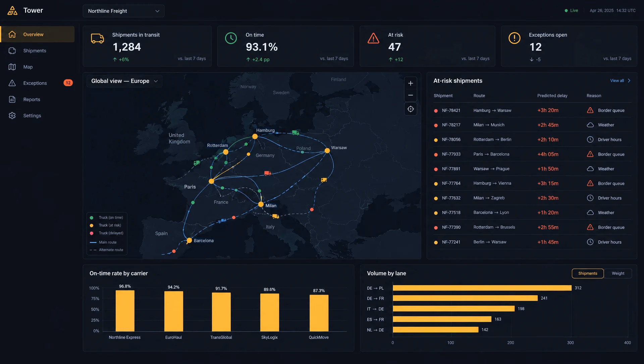
Task: Click the Tower logo icon
Action: (x=12, y=10)
